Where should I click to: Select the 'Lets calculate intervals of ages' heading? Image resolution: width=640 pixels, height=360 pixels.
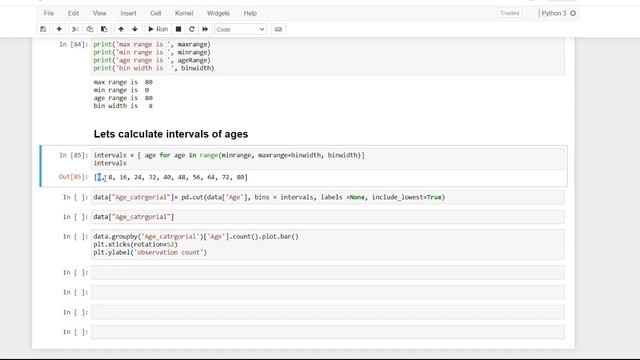coord(171,134)
